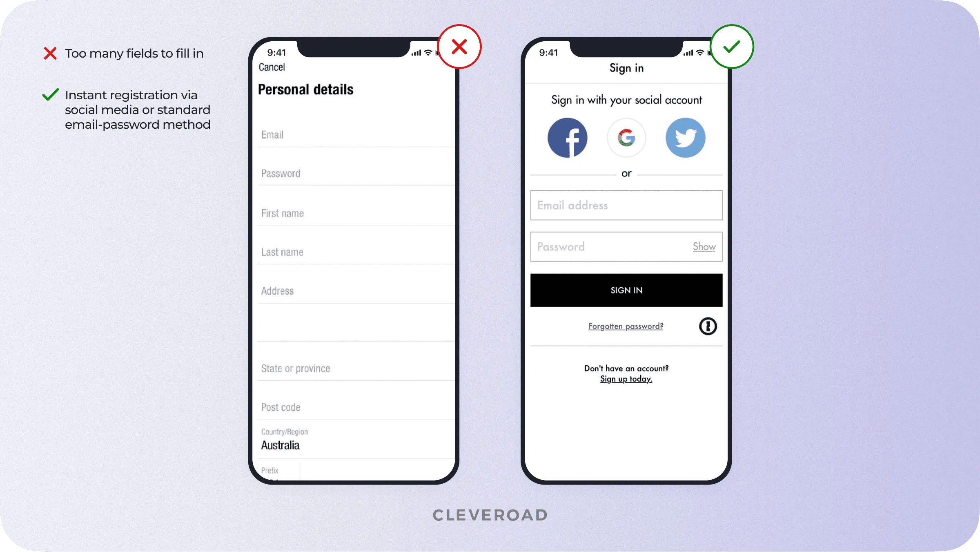Image resolution: width=980 pixels, height=552 pixels.
Task: Select the Password input field on sign-in screen
Action: [625, 246]
